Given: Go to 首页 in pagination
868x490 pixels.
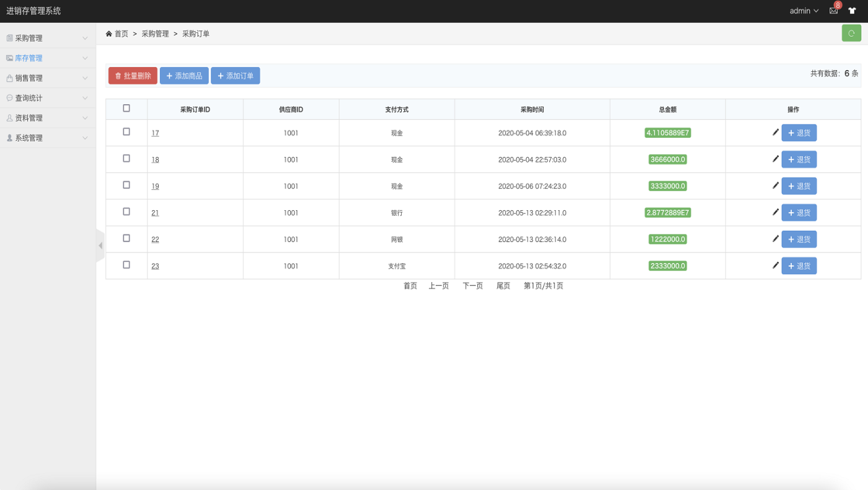Looking at the screenshot, I should coord(410,286).
